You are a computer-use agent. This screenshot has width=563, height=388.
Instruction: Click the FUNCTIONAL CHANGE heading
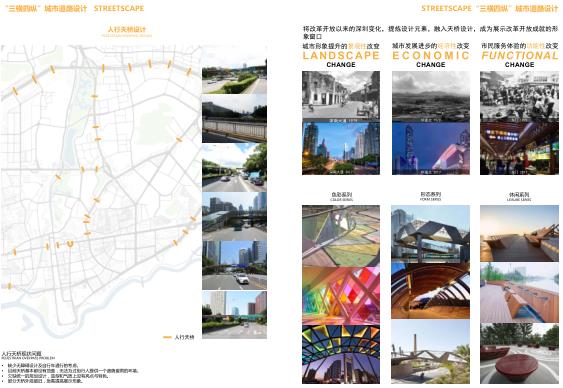click(x=520, y=60)
